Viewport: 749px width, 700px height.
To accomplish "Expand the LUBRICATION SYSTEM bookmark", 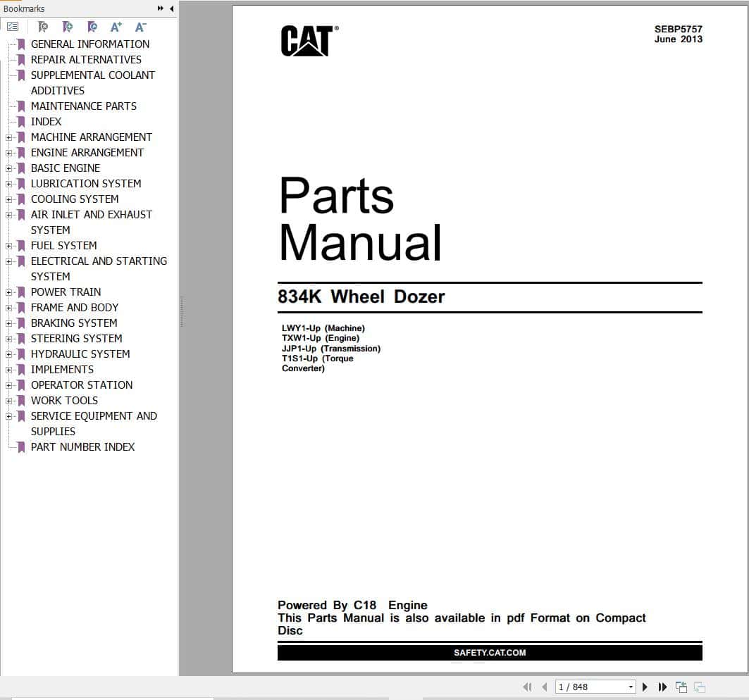I will [8, 184].
